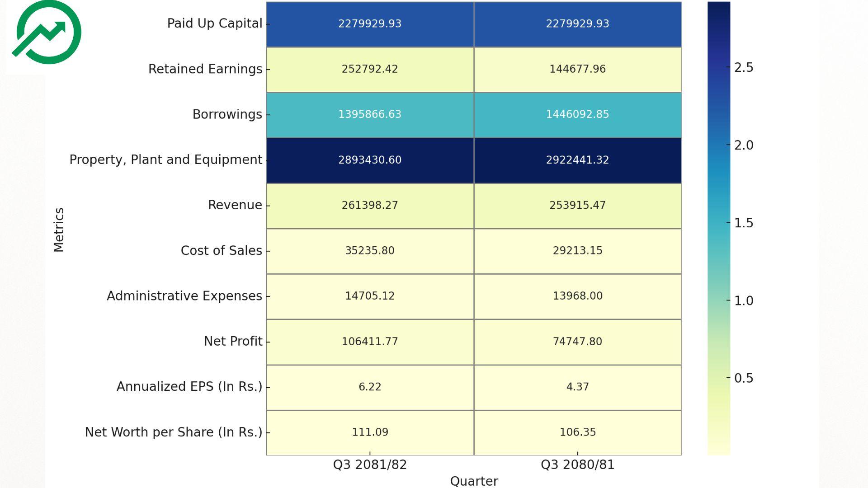Click the Net Worth per Share 106.35 cell
The image size is (868, 488).
pyautogui.click(x=577, y=432)
